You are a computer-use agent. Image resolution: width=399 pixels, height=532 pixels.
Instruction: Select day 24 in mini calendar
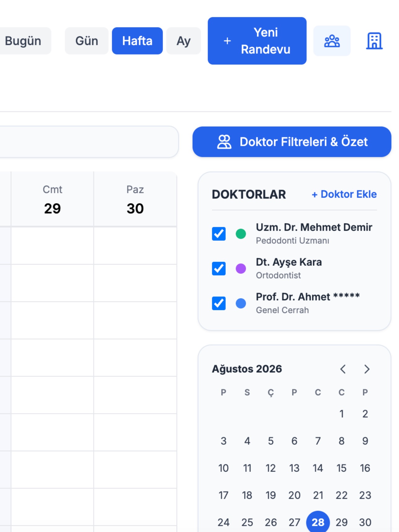pos(223,522)
